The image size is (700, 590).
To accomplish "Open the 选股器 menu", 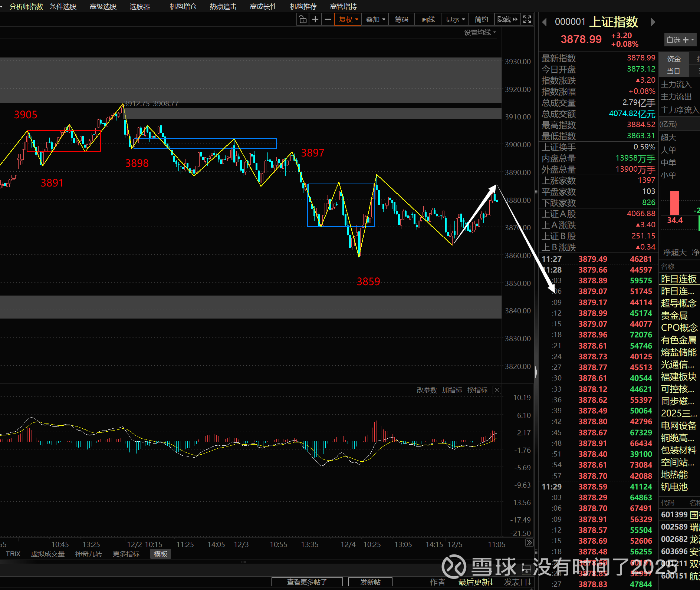I will [x=140, y=6].
